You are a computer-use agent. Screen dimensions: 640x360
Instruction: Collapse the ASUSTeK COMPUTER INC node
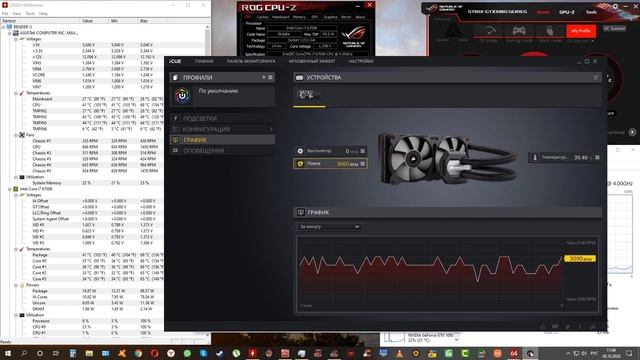pyautogui.click(x=10, y=33)
